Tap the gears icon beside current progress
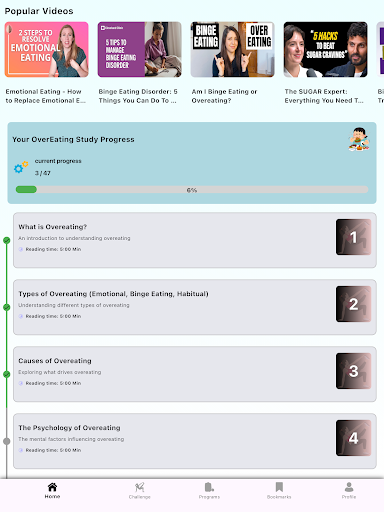Image resolution: width=384 pixels, height=512 pixels. (21, 167)
